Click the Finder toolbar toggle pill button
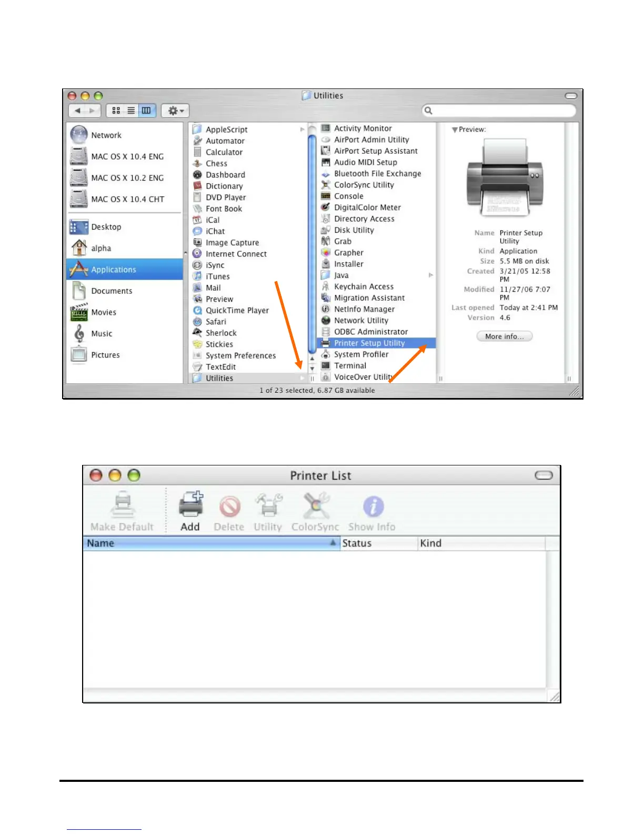This screenshot has width=644, height=834. (571, 96)
